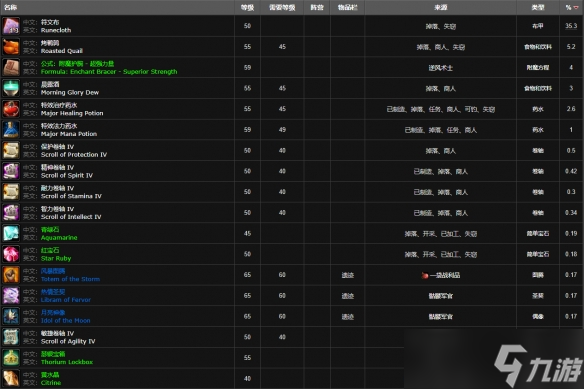Select the gem type cell for Aquamarine
Viewport: 584px width, 389px height.
pyautogui.click(x=538, y=234)
